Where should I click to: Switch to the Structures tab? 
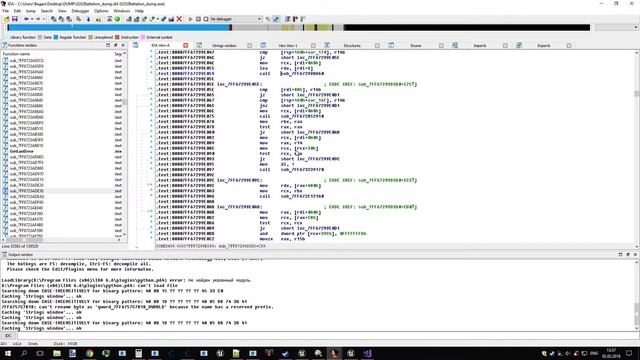(x=352, y=45)
